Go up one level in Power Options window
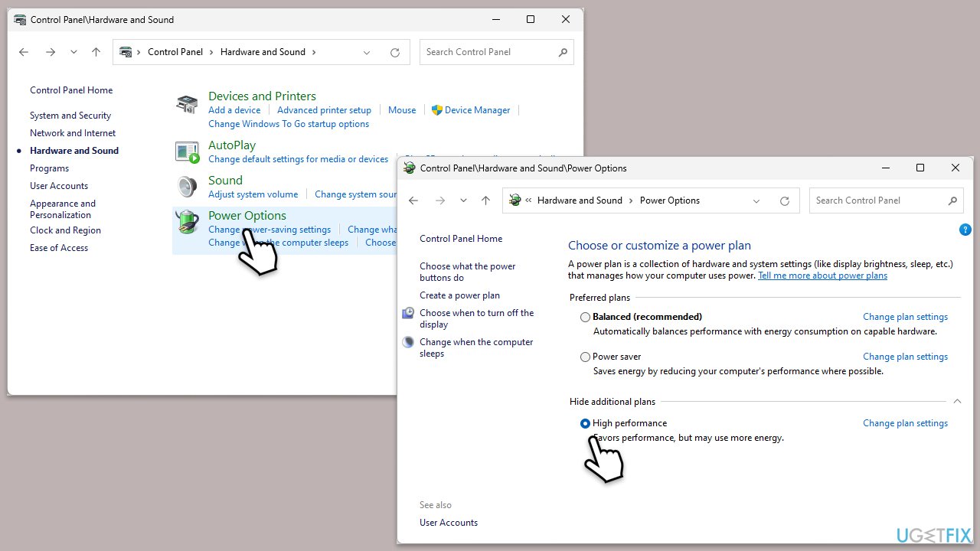Screen dimensions: 980x551 [485, 201]
